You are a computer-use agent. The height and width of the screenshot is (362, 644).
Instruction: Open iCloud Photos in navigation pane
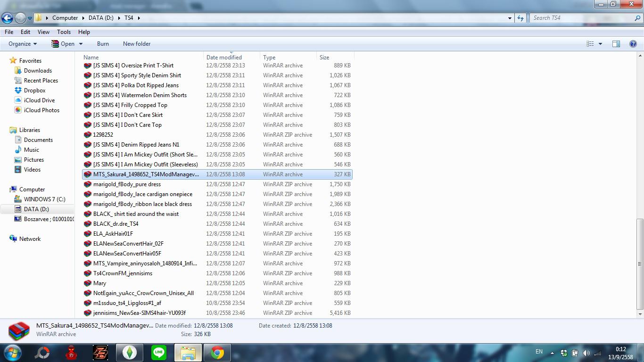click(x=41, y=110)
